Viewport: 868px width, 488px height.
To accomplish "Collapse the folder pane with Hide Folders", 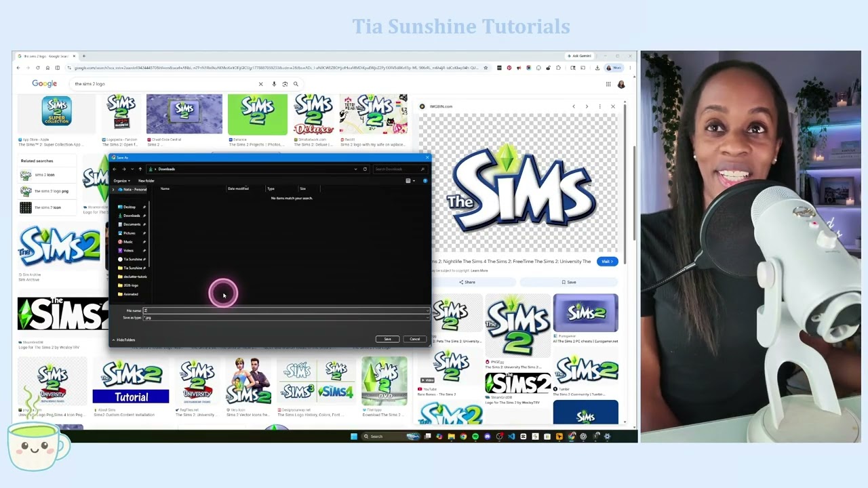I will [124, 340].
